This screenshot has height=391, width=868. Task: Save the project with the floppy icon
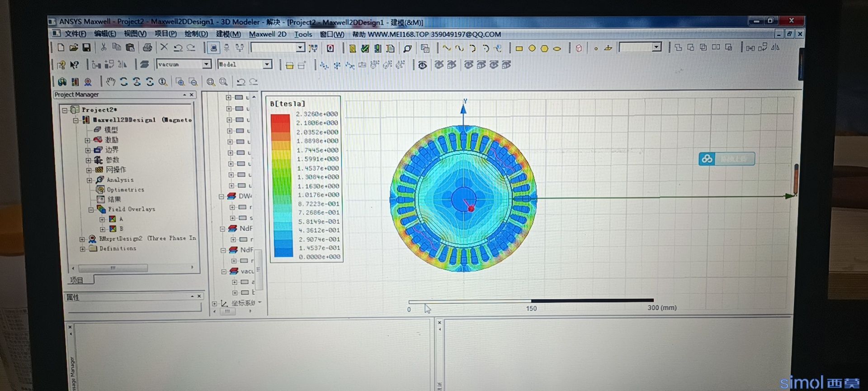86,48
